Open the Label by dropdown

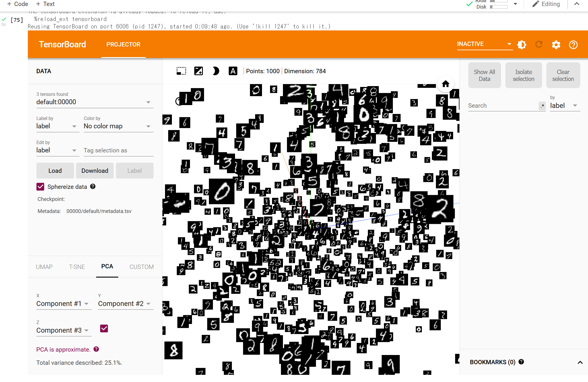click(58, 126)
